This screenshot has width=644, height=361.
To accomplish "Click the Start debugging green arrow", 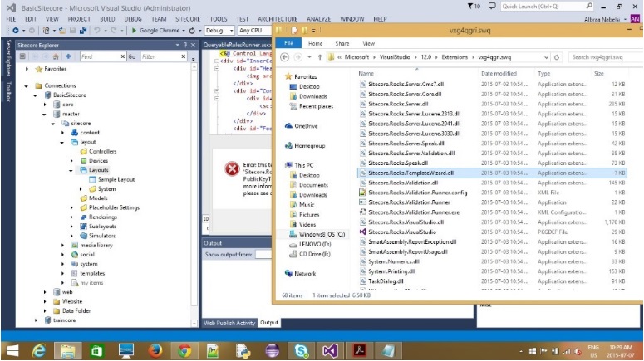I will pyautogui.click(x=134, y=31).
